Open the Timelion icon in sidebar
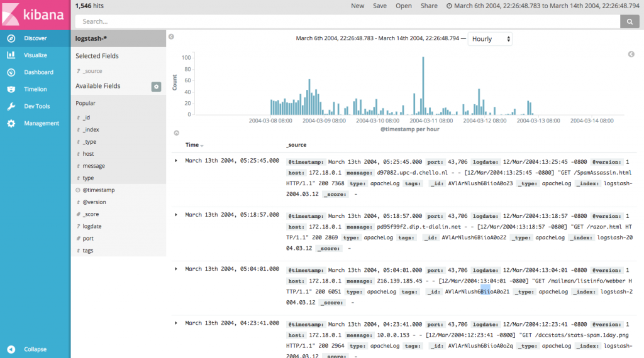Image resolution: width=644 pixels, height=358 pixels. pos(11,89)
